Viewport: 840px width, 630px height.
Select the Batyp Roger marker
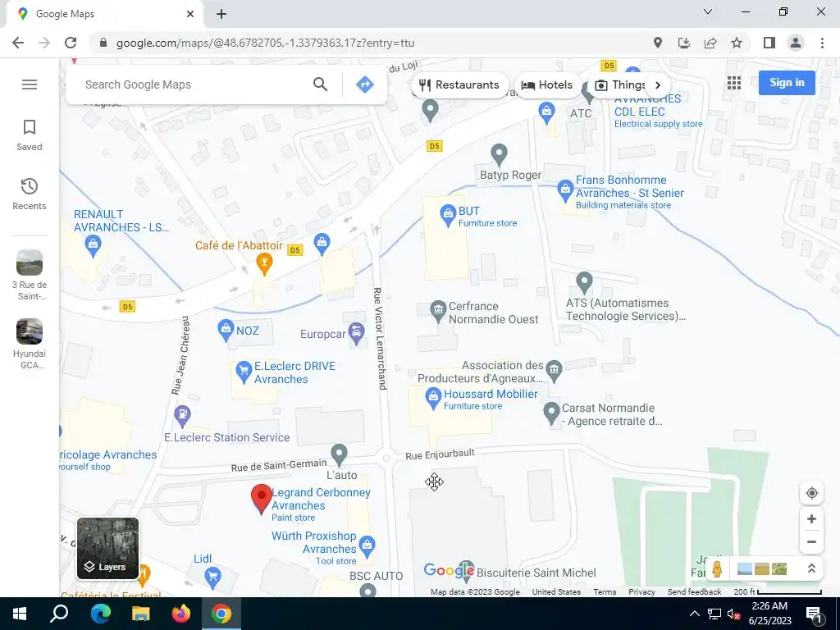[499, 155]
